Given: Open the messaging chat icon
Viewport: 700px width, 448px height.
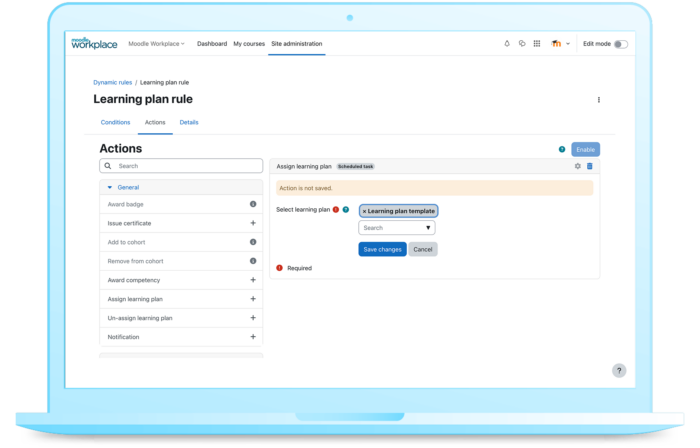Looking at the screenshot, I should pyautogui.click(x=522, y=44).
